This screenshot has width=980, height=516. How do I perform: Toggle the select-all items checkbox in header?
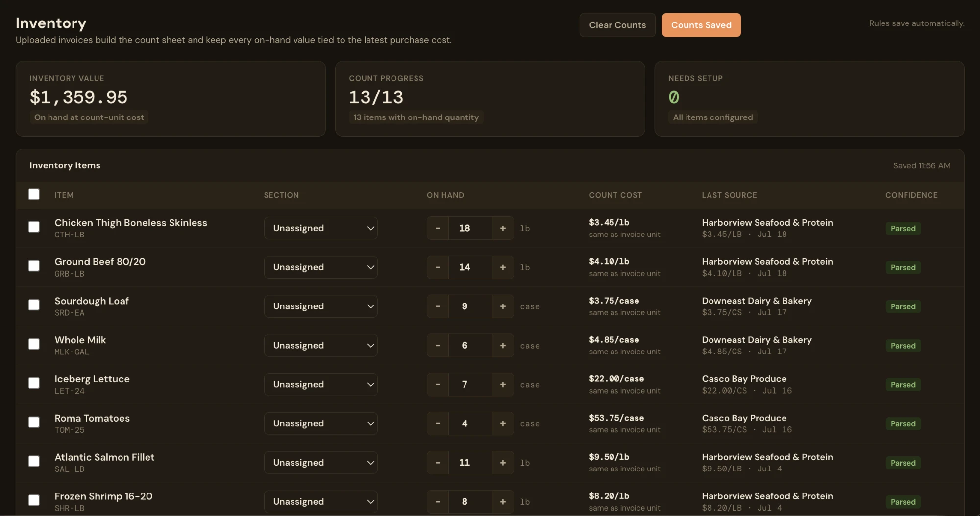[34, 194]
